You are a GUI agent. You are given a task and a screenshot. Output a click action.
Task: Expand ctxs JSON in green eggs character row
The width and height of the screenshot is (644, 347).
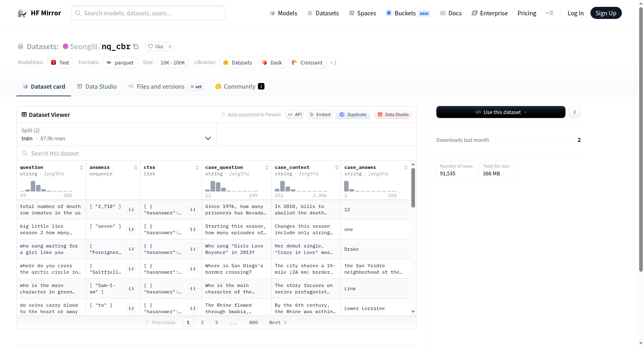coord(193,289)
